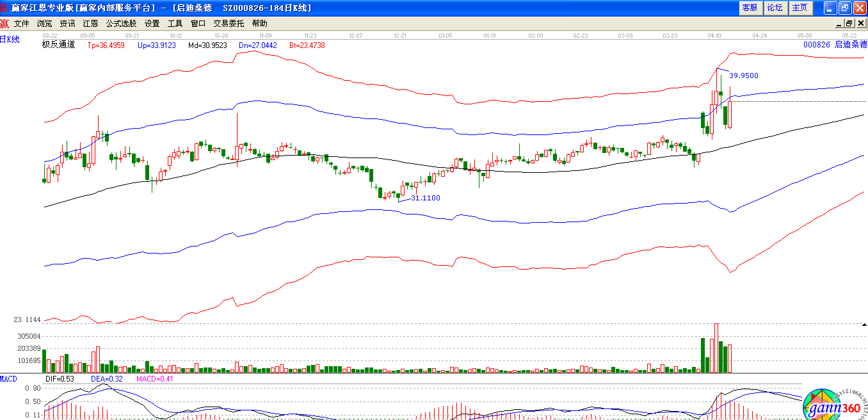Click the 39.9500 high price annotation

click(x=744, y=76)
